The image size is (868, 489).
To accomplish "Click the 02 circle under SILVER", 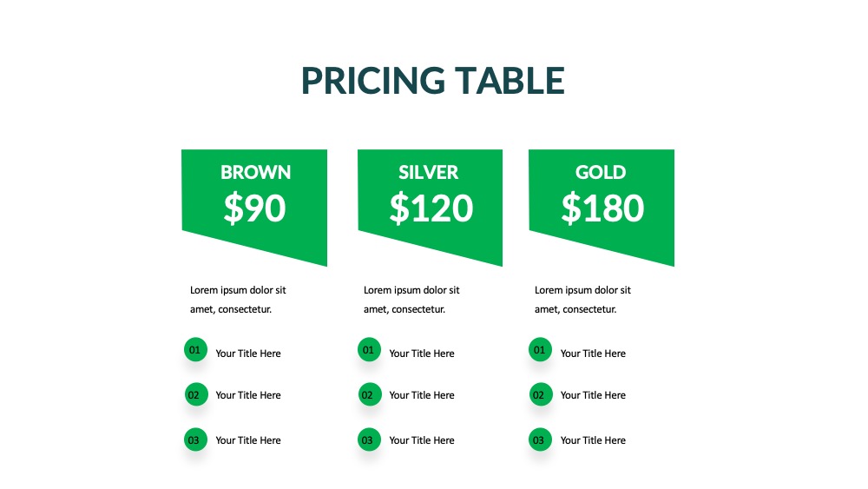I will pyautogui.click(x=370, y=394).
